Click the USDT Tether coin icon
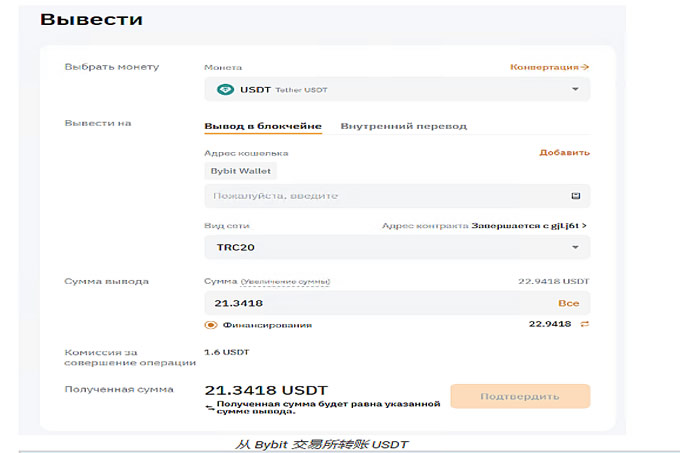The image size is (680, 453). pos(226,90)
